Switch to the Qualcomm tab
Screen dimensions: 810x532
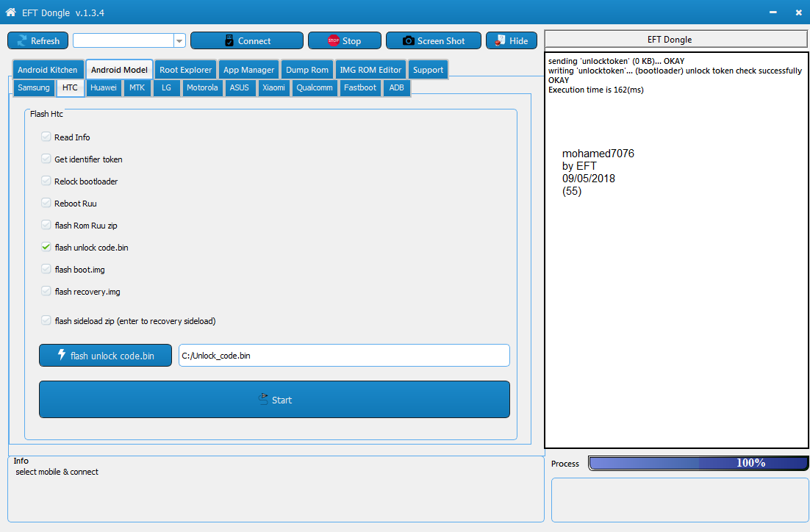[314, 87]
